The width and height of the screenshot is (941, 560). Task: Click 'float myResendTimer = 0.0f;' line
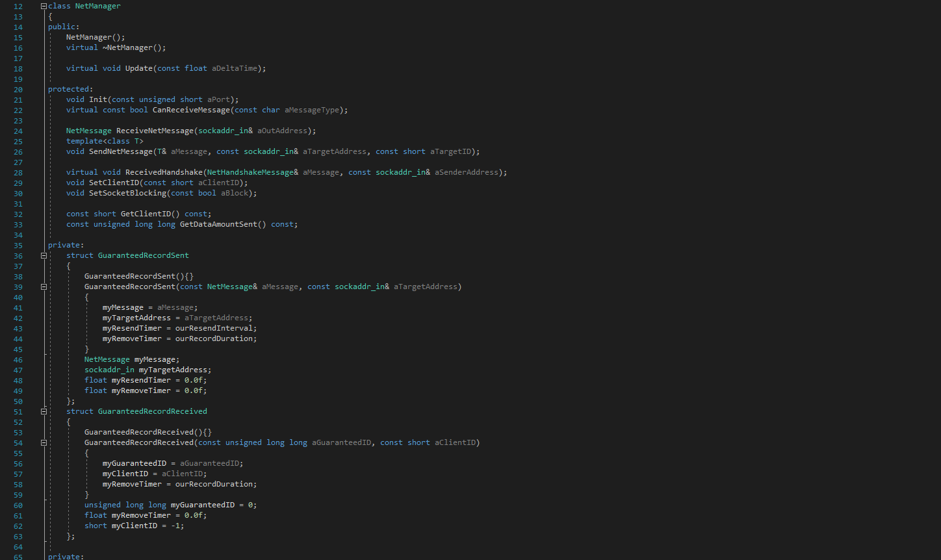(146, 380)
